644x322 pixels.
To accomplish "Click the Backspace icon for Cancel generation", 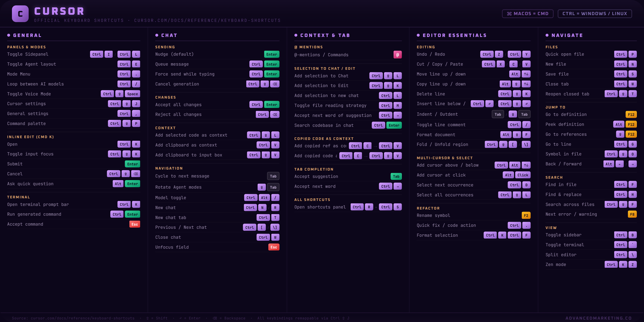I will tap(275, 84).
